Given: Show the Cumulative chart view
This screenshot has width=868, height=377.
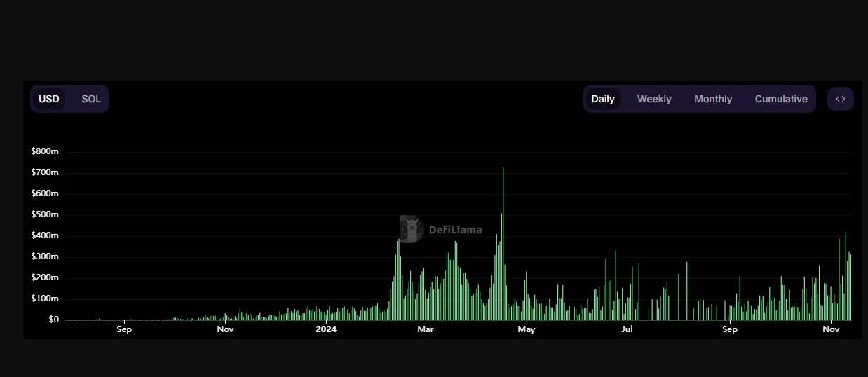Looking at the screenshot, I should 780,99.
